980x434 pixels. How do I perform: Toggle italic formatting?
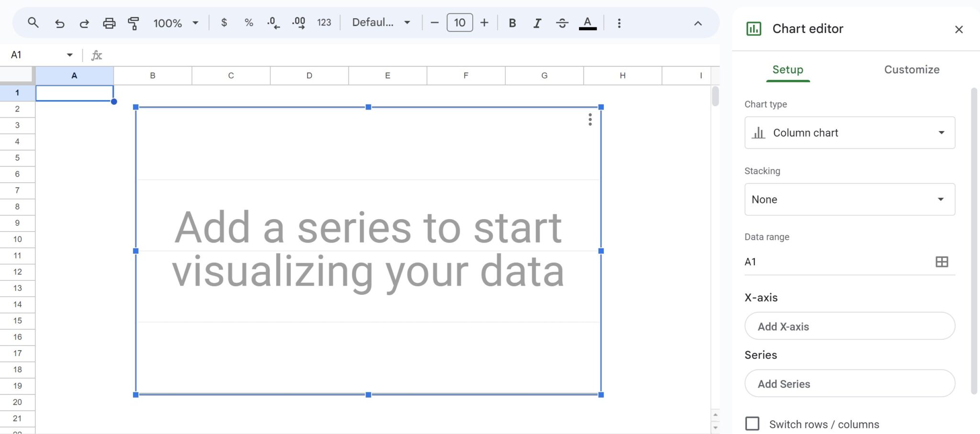(537, 22)
